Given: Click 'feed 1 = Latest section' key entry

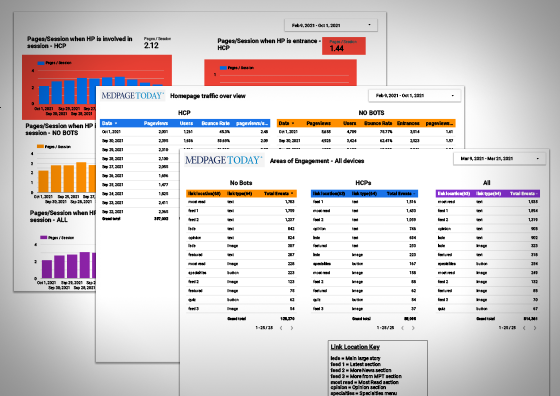Looking at the screenshot, I should pos(355,364).
